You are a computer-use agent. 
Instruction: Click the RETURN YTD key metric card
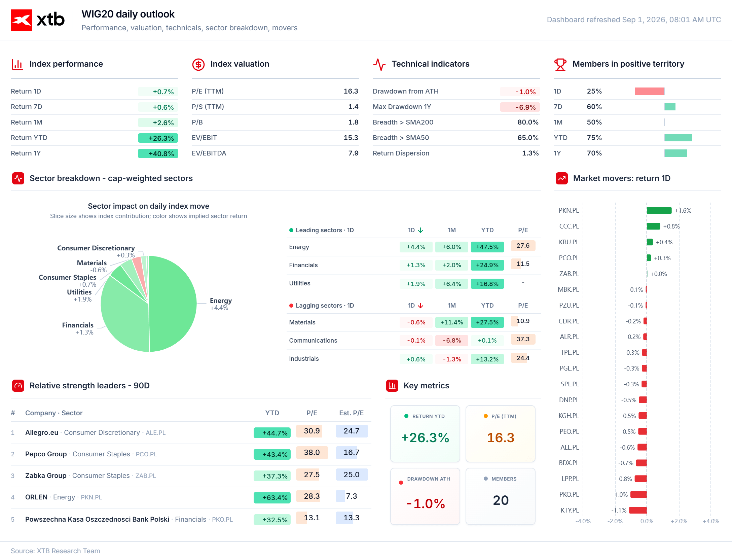[x=425, y=434]
